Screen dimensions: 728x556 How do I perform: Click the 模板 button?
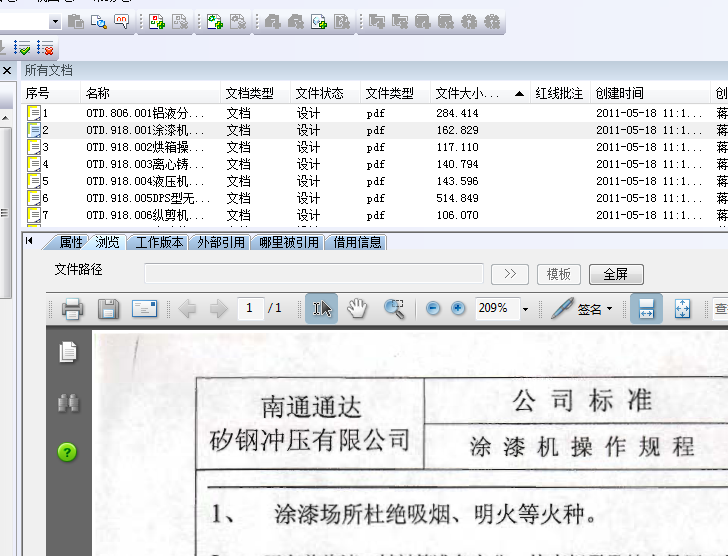click(559, 274)
